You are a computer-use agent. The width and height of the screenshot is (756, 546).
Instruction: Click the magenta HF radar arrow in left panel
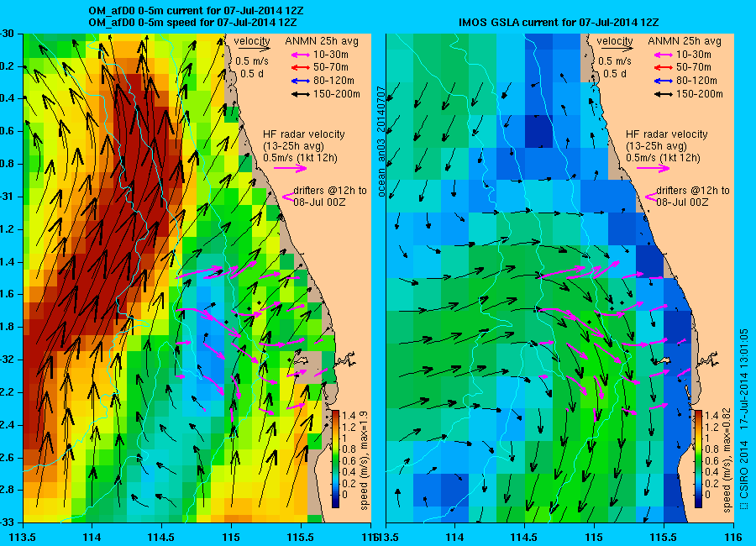pos(291,168)
